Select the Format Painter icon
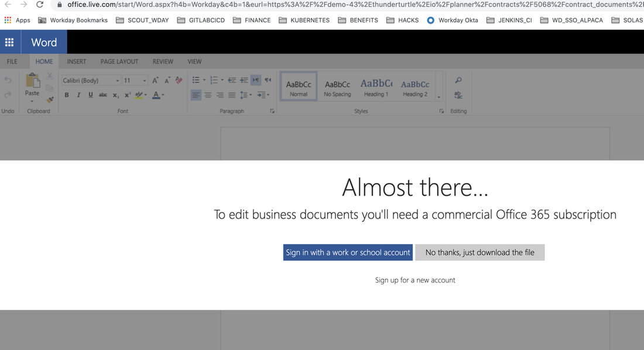The width and height of the screenshot is (644, 350). click(49, 99)
